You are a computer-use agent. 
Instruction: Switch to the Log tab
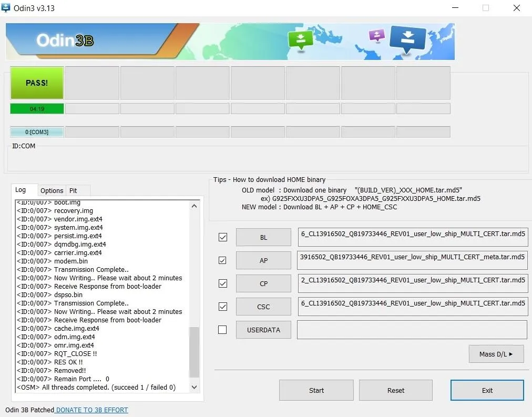pyautogui.click(x=21, y=190)
